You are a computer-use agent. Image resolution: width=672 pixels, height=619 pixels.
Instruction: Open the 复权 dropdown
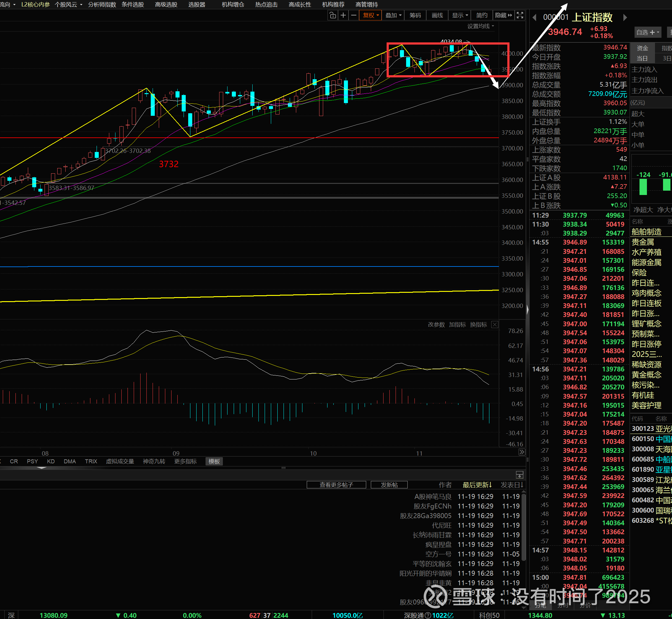tap(370, 15)
